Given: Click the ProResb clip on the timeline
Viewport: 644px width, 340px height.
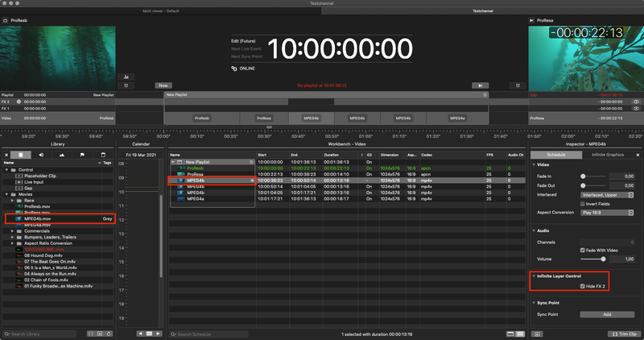Looking at the screenshot, I should (x=202, y=118).
